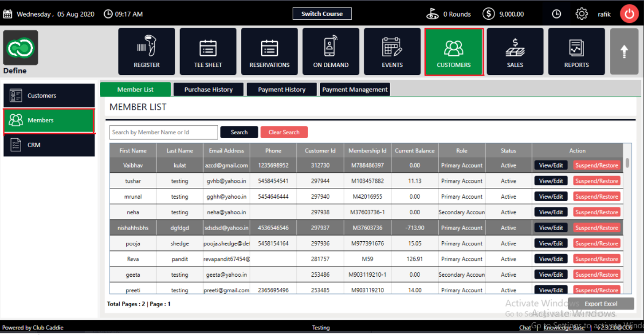Click Suspend/Restore for mrunal testing
Viewport: 644px width, 335px height.
[597, 197]
